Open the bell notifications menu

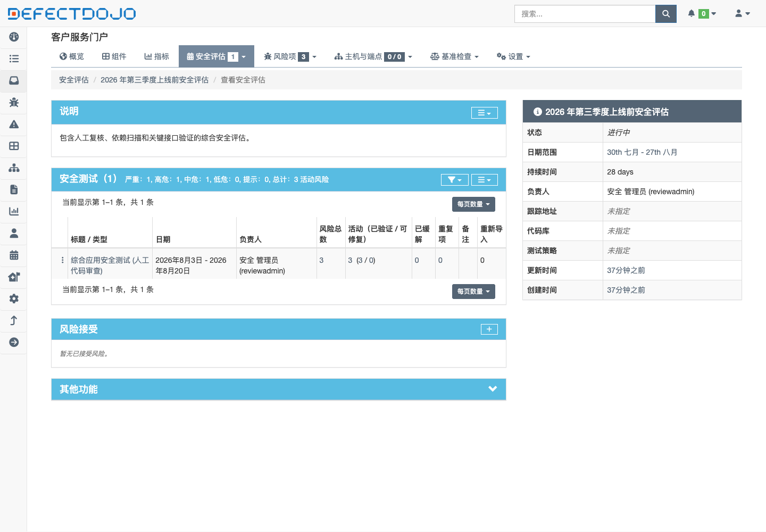(x=702, y=14)
